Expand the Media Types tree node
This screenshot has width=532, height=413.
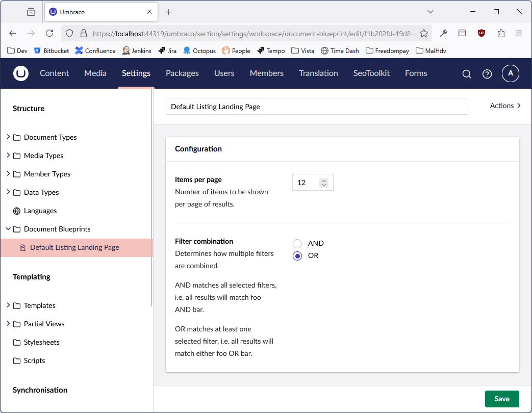[x=8, y=155]
